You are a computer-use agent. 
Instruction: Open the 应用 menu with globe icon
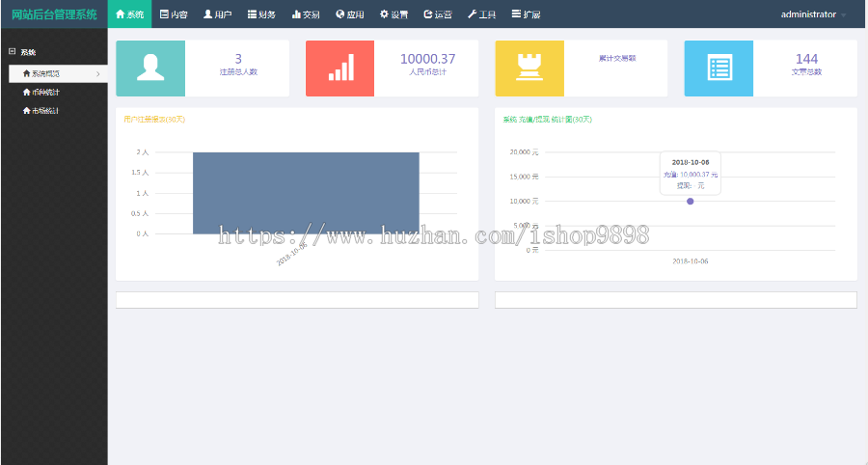coord(350,14)
